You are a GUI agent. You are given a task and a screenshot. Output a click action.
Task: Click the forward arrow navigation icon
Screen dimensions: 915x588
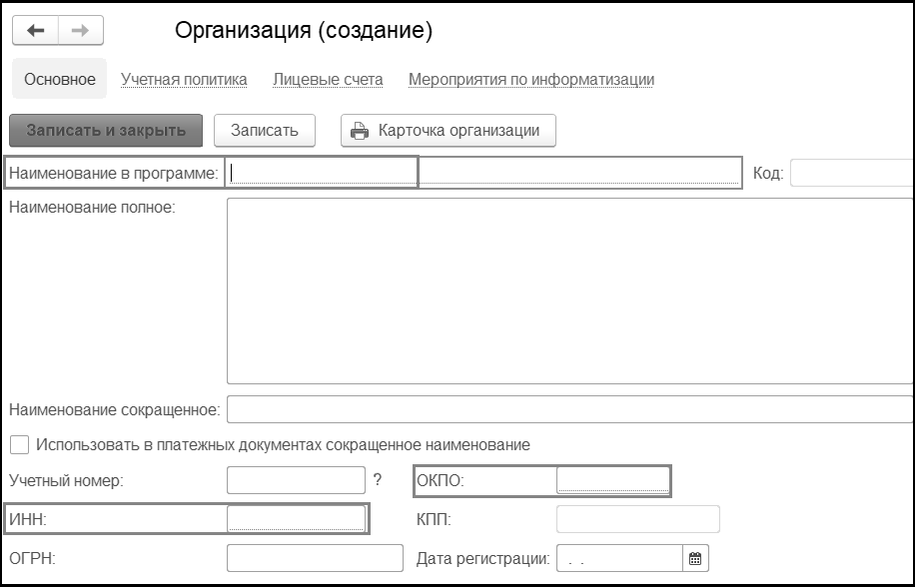tap(80, 31)
